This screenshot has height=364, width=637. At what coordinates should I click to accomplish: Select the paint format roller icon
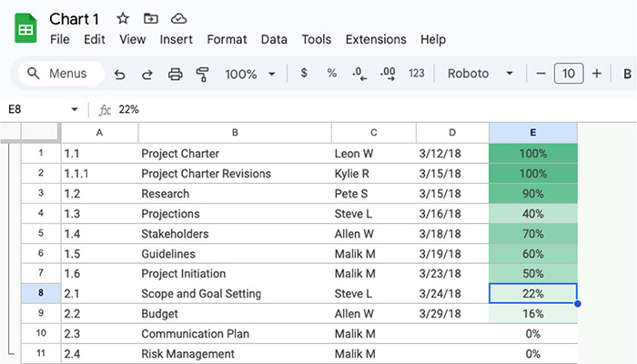coord(202,75)
